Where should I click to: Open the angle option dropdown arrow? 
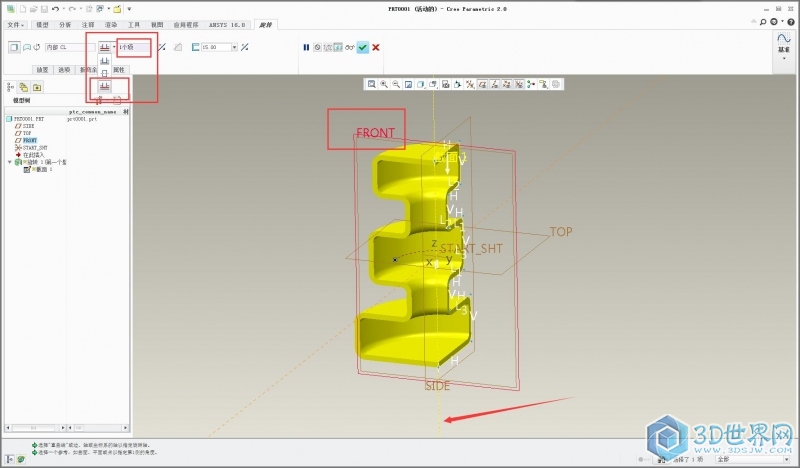pyautogui.click(x=114, y=47)
